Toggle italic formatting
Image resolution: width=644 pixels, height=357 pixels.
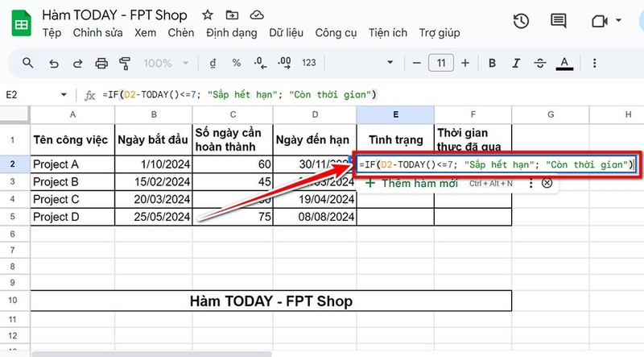coord(516,63)
